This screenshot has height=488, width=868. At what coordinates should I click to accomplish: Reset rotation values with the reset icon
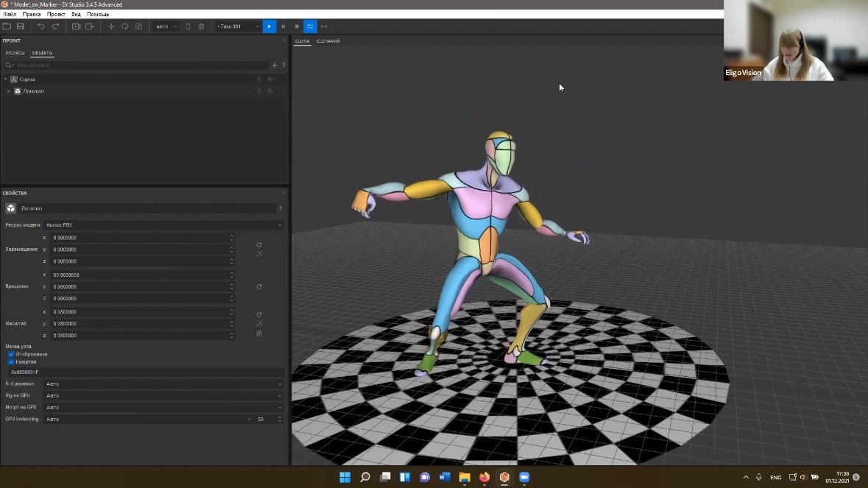tap(259, 286)
